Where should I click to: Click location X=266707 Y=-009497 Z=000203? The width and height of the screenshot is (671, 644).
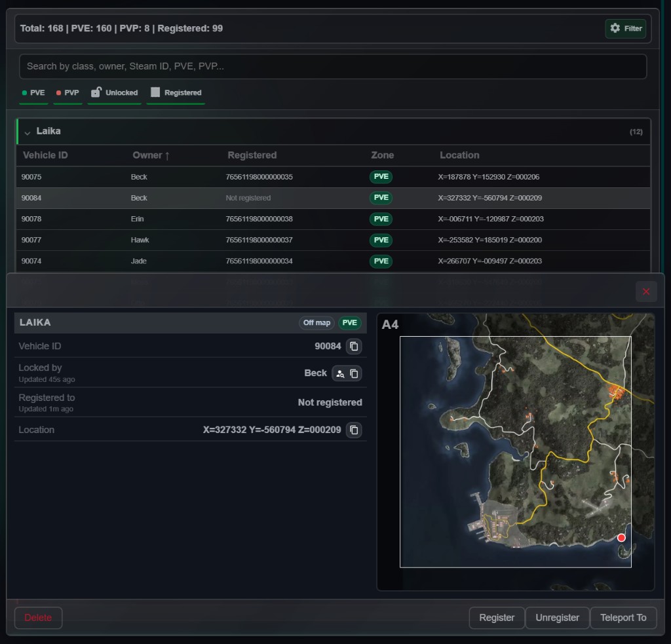489,261
